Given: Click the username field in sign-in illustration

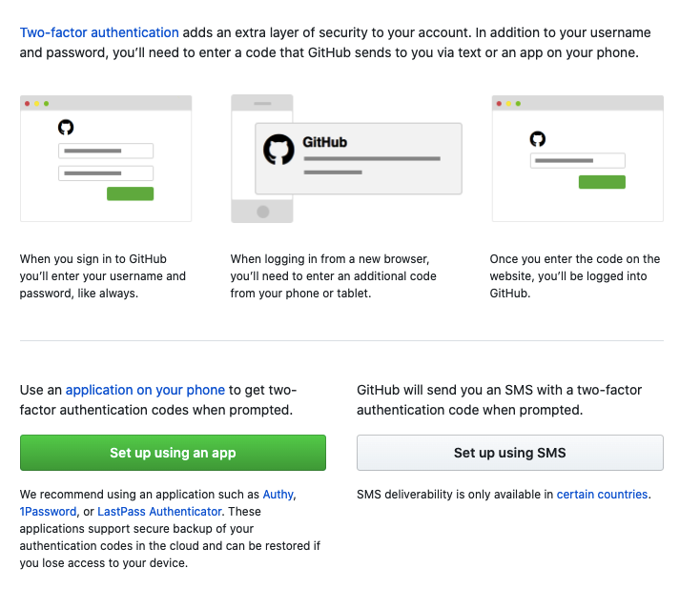Looking at the screenshot, I should [106, 151].
